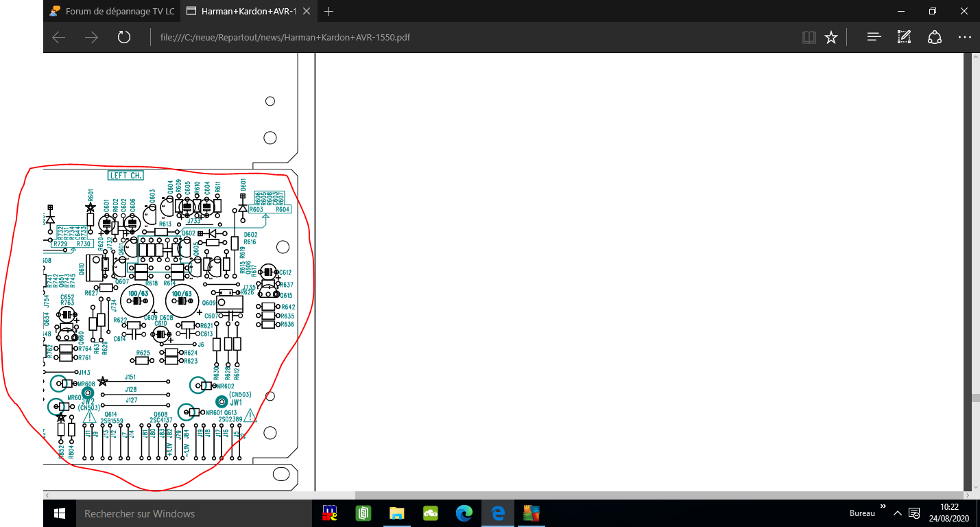The image size is (980, 527).
Task: Click the Bureau desktop toolbar label
Action: [862, 513]
